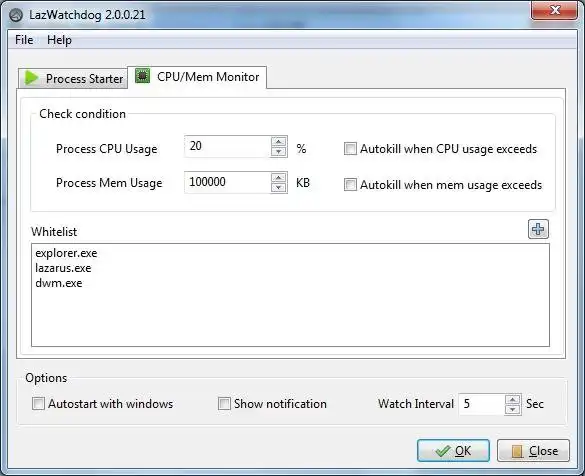This screenshot has width=585, height=476.
Task: Select the CPU/Mem Monitor tab
Action: point(197,77)
